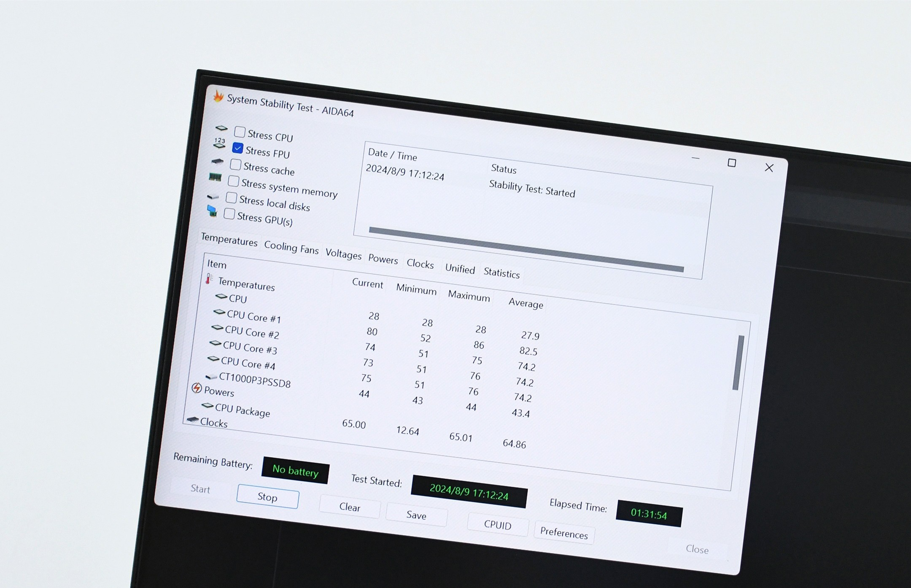Screen dimensions: 911x588
Task: Select the Temperatures group row
Action: tap(246, 284)
